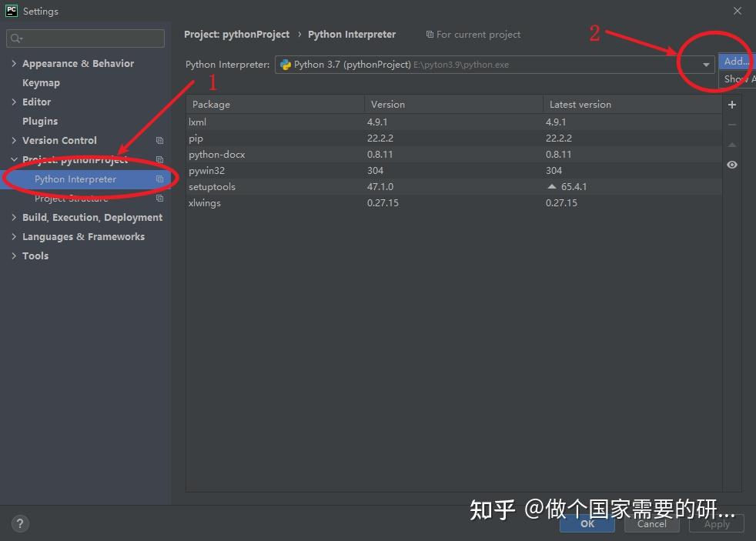Click the Cancel button

point(652,523)
